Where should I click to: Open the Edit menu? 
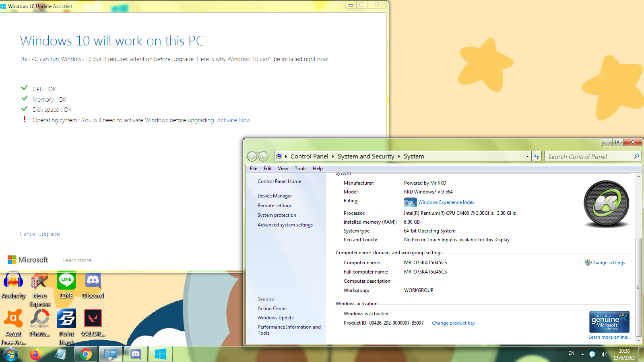click(x=268, y=169)
